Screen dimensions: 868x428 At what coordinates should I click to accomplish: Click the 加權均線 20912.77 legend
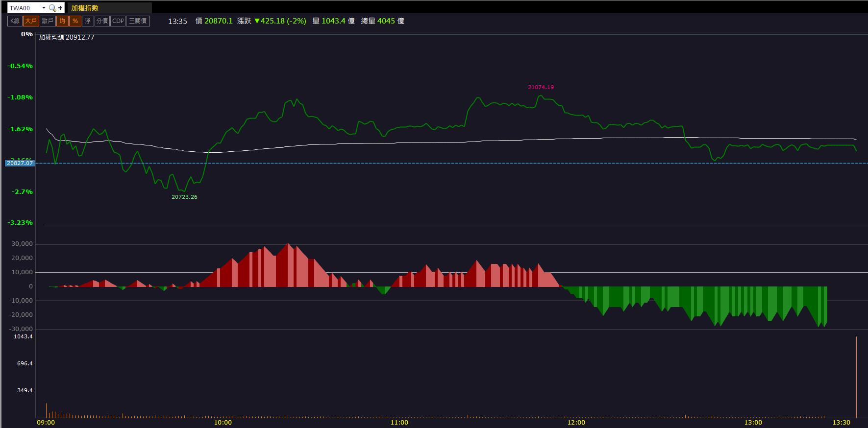pos(67,37)
